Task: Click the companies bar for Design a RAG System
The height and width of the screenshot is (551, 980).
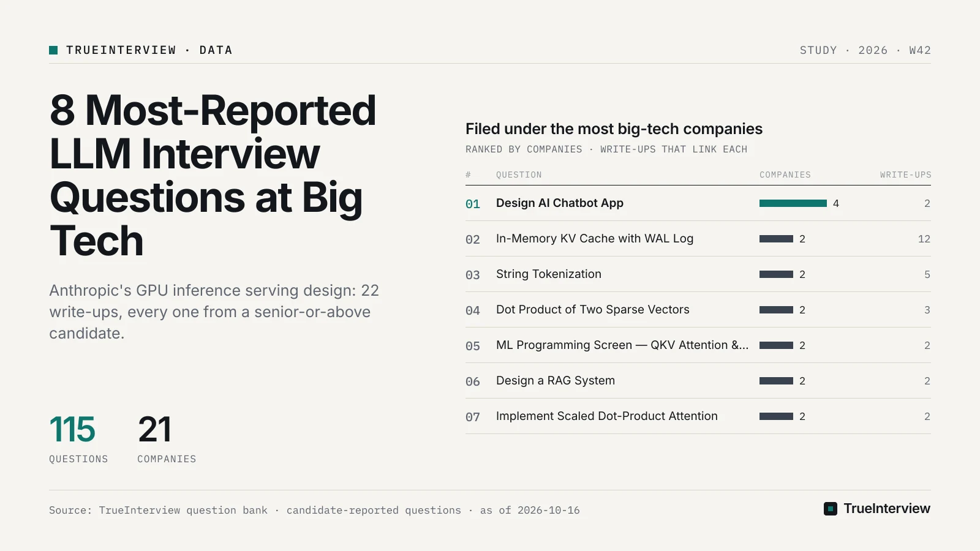Action: pyautogui.click(x=776, y=381)
